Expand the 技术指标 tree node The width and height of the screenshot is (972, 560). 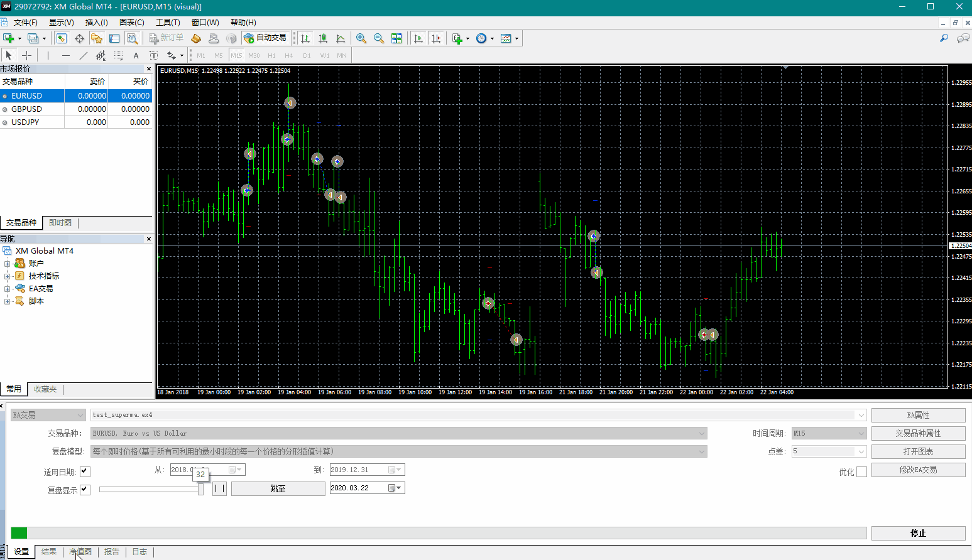(x=7, y=276)
